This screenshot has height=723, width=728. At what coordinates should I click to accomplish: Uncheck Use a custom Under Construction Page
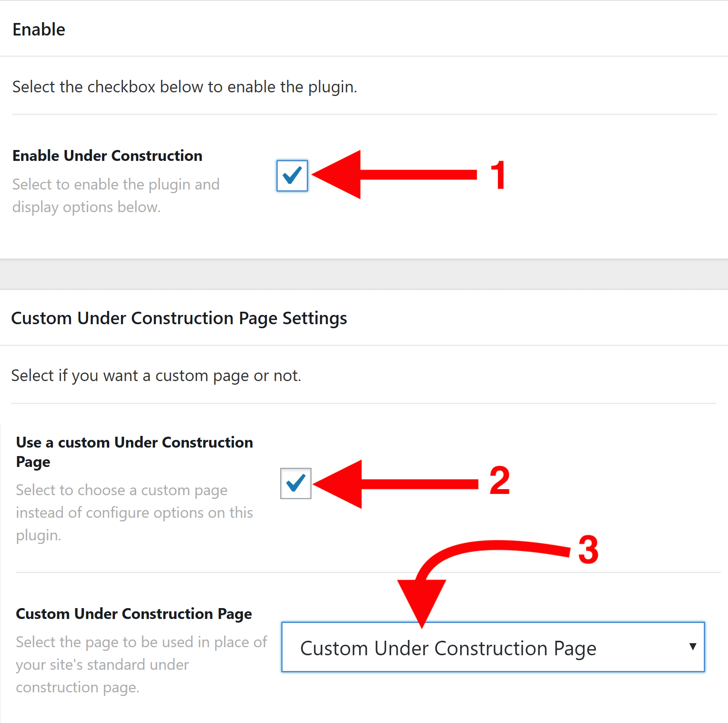pos(295,483)
